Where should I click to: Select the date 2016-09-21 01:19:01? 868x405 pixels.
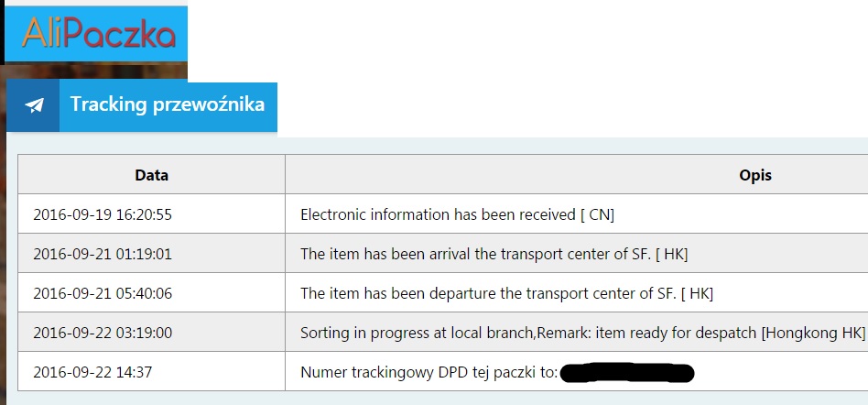103,255
